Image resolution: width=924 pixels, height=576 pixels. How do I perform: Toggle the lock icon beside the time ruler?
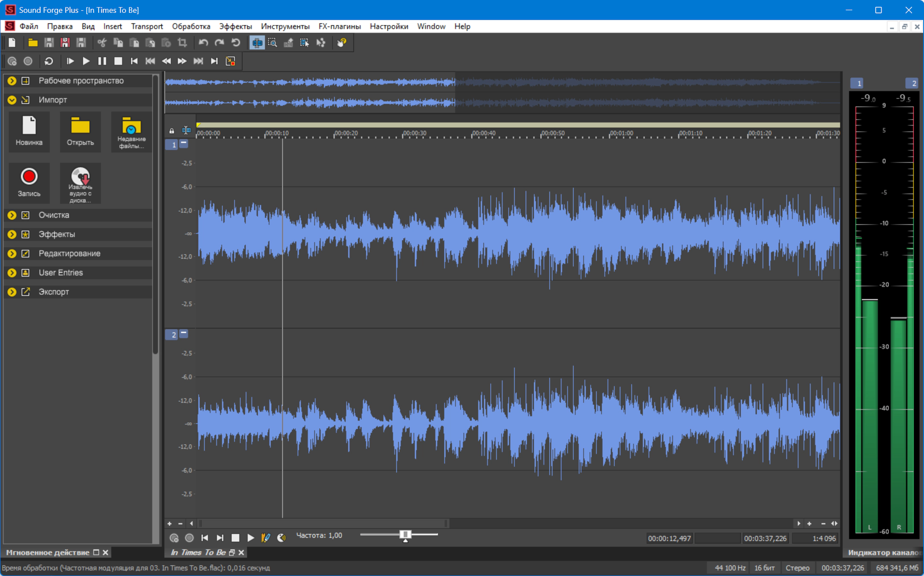coord(172,131)
